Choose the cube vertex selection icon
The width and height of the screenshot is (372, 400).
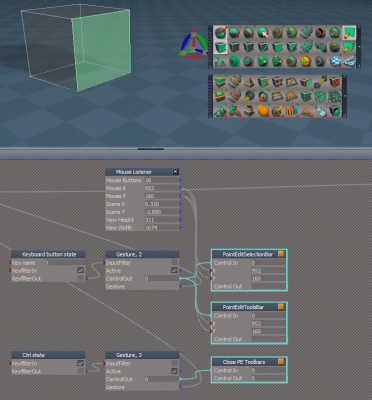click(235, 47)
